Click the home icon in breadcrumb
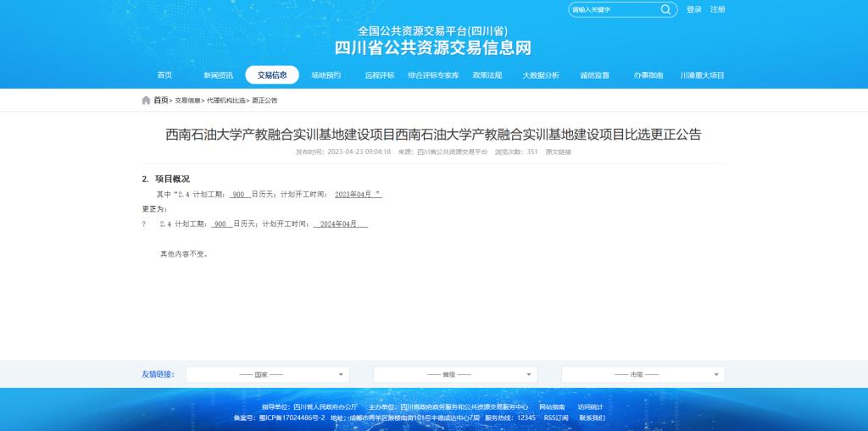Screen dimensions: 868x431 click(x=146, y=100)
